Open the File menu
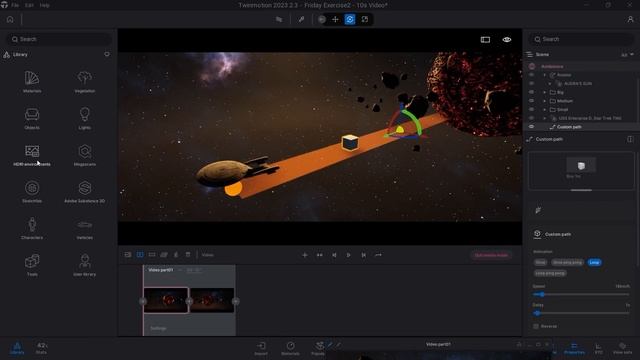The image size is (640, 360). coord(15,5)
